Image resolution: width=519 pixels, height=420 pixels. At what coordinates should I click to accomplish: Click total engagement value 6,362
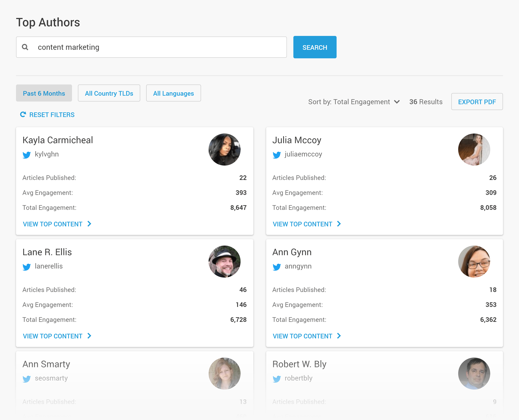(488, 320)
